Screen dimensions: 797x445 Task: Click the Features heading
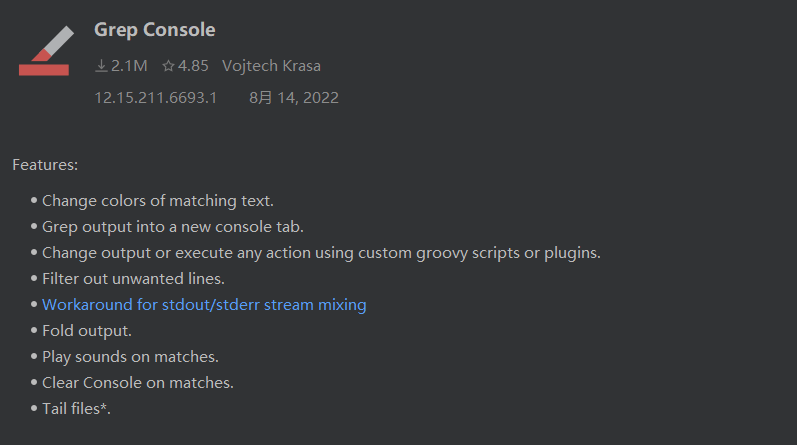pyautogui.click(x=45, y=165)
